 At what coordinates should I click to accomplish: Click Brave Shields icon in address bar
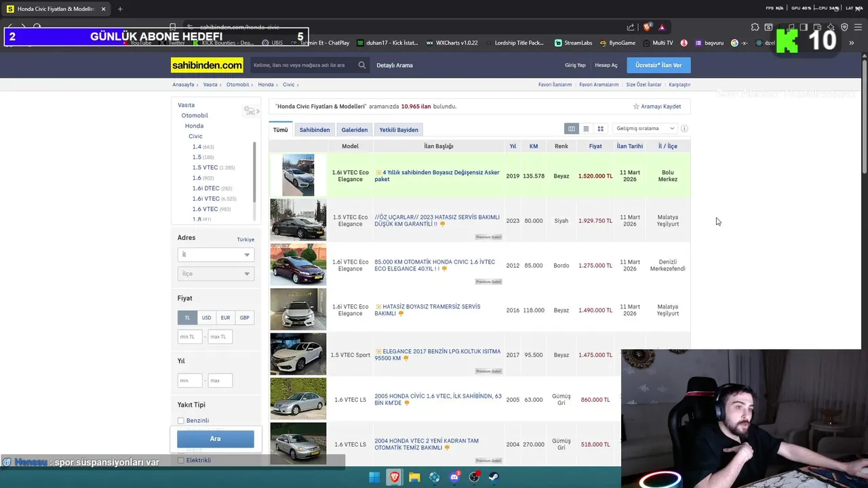647,27
